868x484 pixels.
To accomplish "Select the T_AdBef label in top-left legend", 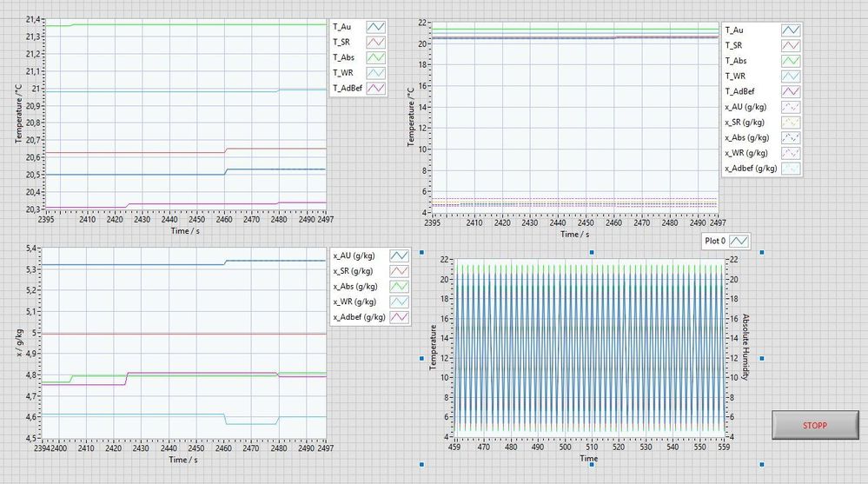I will [347, 88].
